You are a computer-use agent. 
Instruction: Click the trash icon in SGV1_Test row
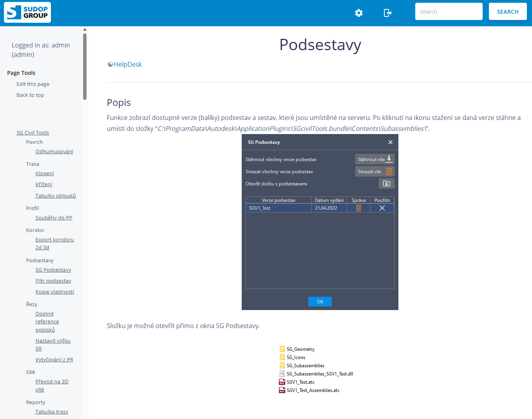click(x=358, y=208)
